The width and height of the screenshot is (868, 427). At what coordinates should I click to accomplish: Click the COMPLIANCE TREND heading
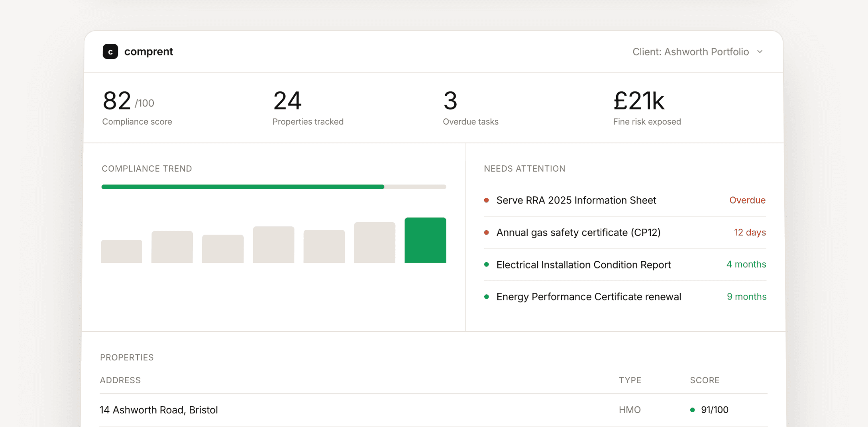[147, 168]
